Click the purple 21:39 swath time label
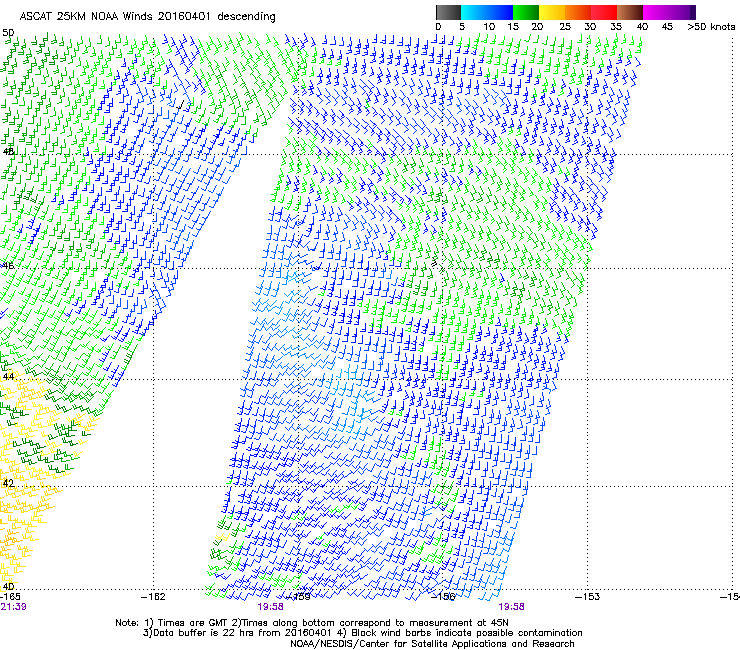The height and width of the screenshot is (650, 740). 13,607
